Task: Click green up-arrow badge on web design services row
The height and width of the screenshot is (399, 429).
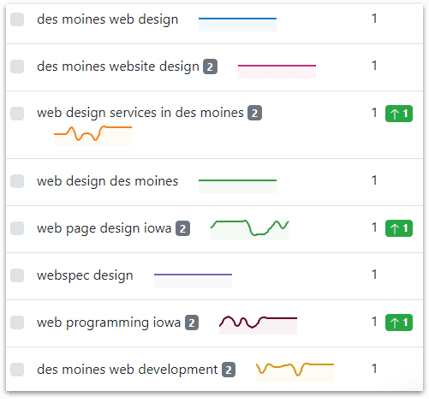Action: pyautogui.click(x=399, y=114)
